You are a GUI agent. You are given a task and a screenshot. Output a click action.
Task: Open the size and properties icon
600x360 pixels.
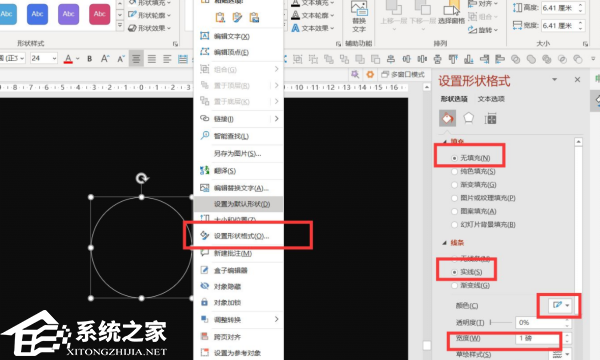[490, 119]
